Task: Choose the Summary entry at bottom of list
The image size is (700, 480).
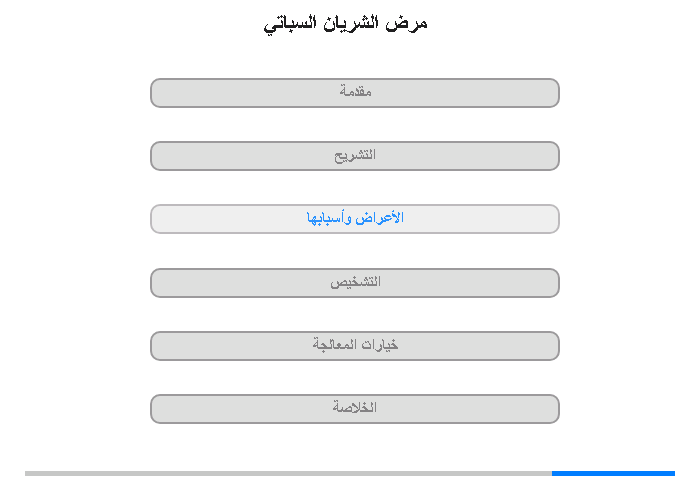Action: pos(355,409)
